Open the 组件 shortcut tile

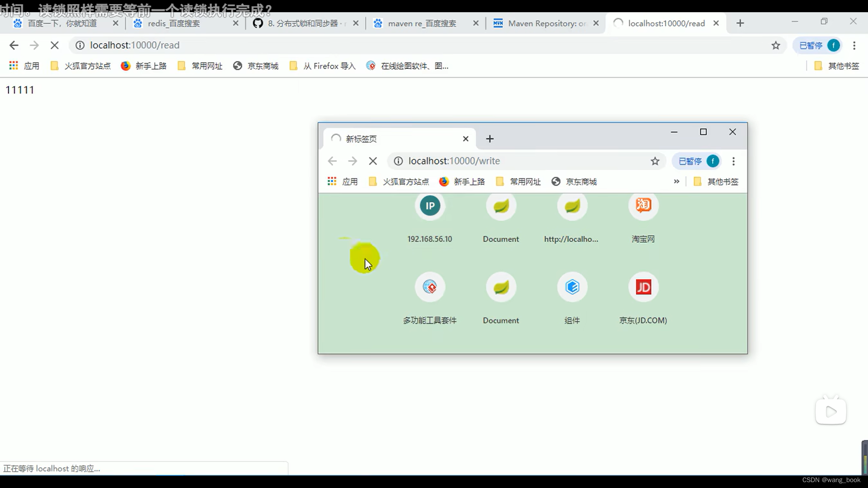click(x=572, y=299)
